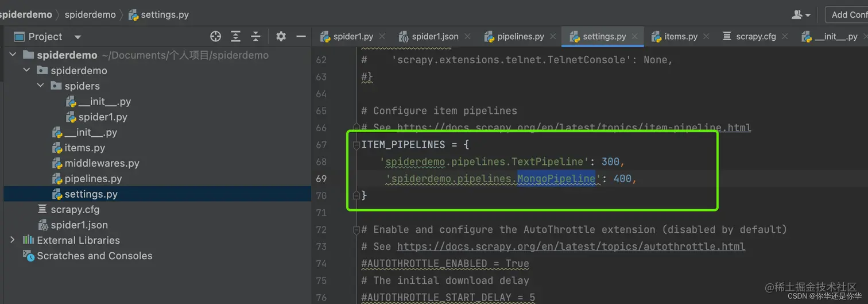Click '# The initial download delay' comment
This screenshot has height=304, width=868.
(445, 280)
